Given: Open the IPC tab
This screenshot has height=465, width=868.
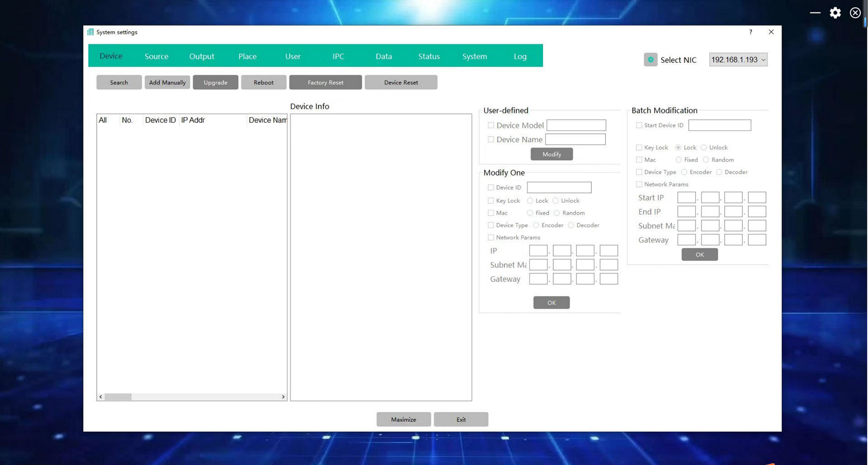Looking at the screenshot, I should click(x=338, y=56).
